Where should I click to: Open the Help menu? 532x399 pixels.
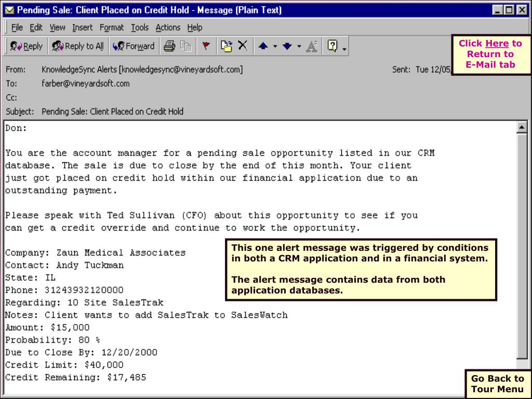point(195,28)
